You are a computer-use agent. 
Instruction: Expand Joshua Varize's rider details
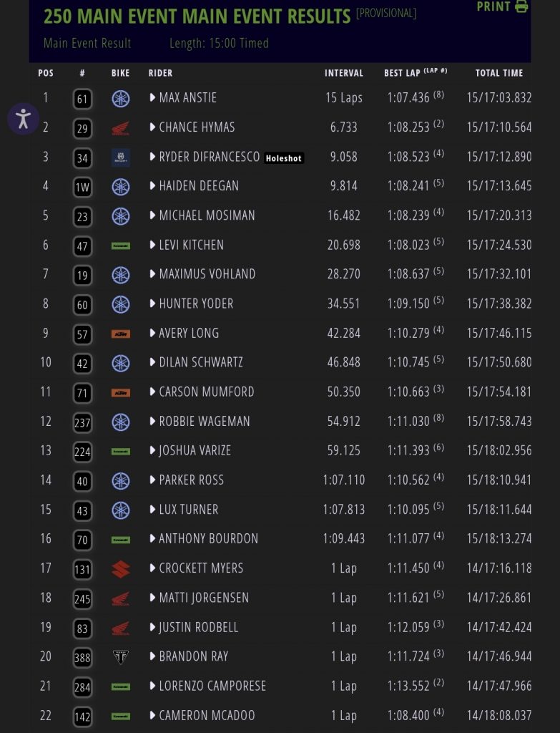153,451
